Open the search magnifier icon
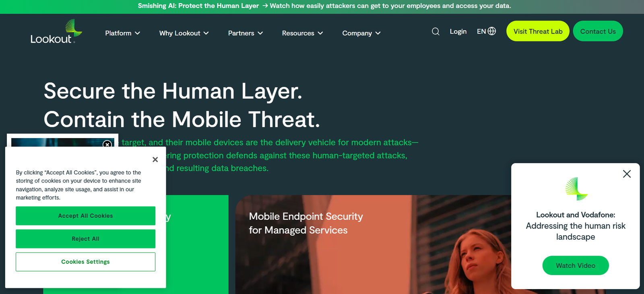Viewport: 644px width, 294px height. (436, 31)
